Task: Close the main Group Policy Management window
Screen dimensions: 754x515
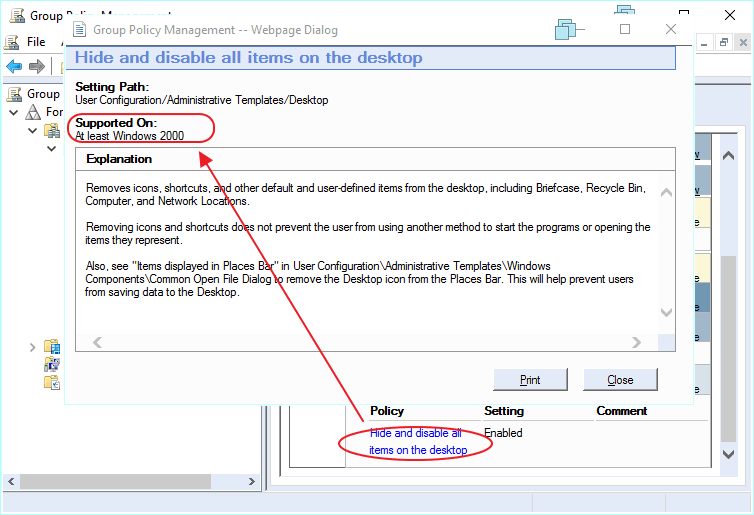Action: pos(730,15)
